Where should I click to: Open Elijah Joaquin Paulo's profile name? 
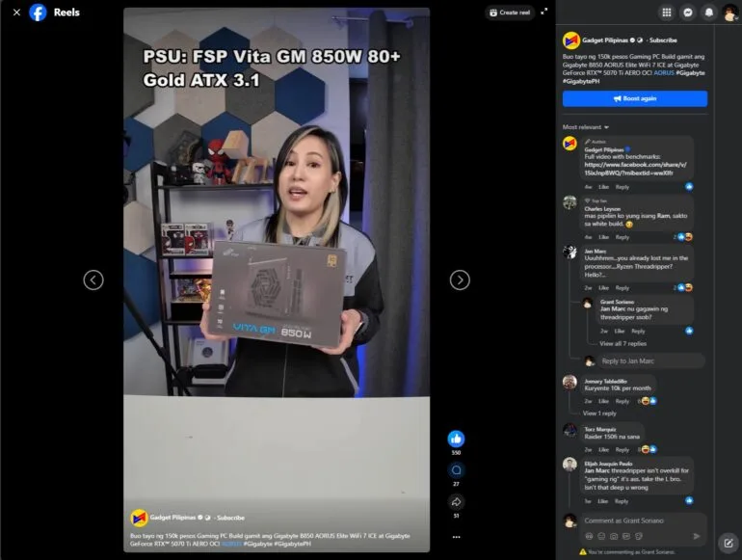[608, 464]
